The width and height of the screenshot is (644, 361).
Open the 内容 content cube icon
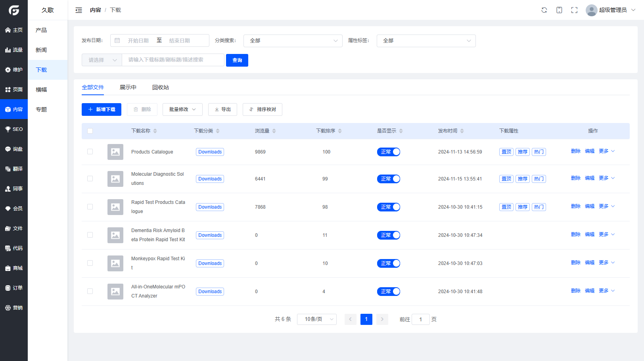[x=8, y=109]
